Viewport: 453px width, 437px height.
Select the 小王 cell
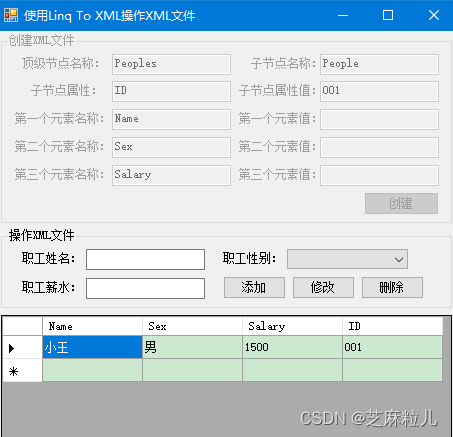pos(92,347)
